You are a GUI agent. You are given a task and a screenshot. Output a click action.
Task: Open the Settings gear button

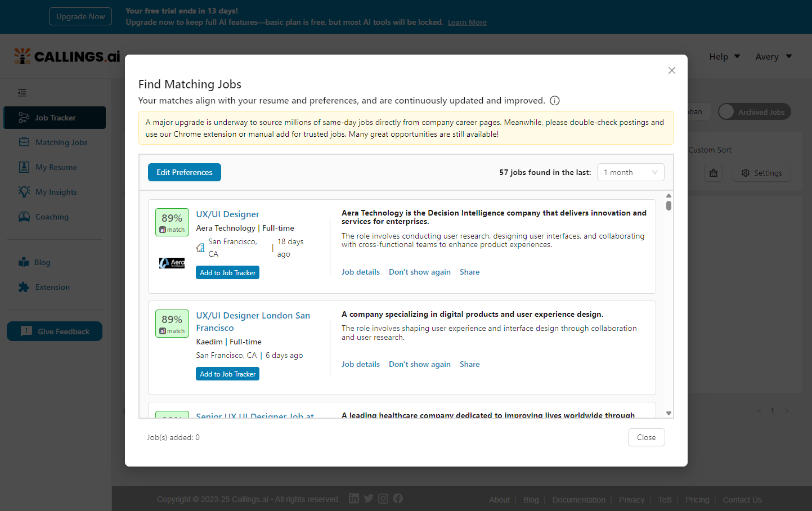pyautogui.click(x=762, y=173)
